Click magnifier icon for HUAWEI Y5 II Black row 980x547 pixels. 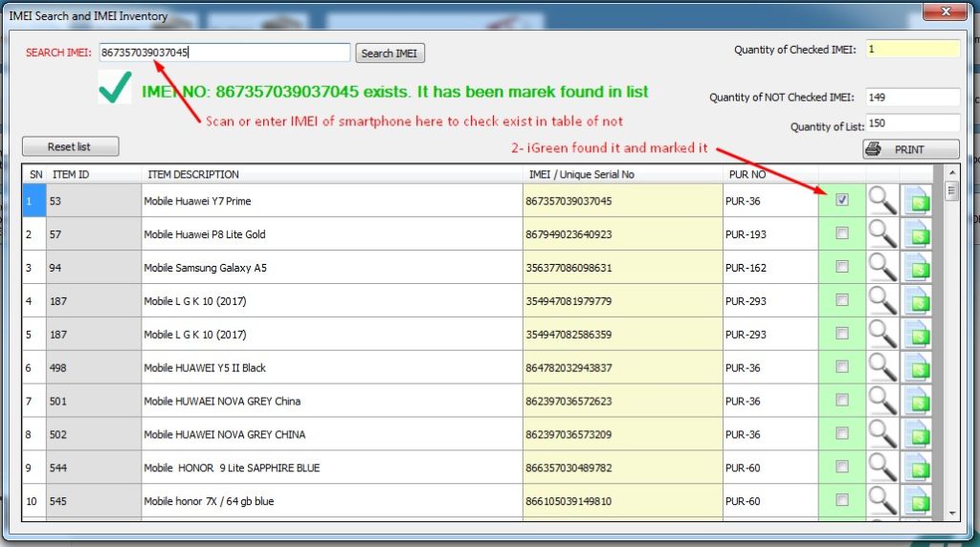click(x=882, y=368)
